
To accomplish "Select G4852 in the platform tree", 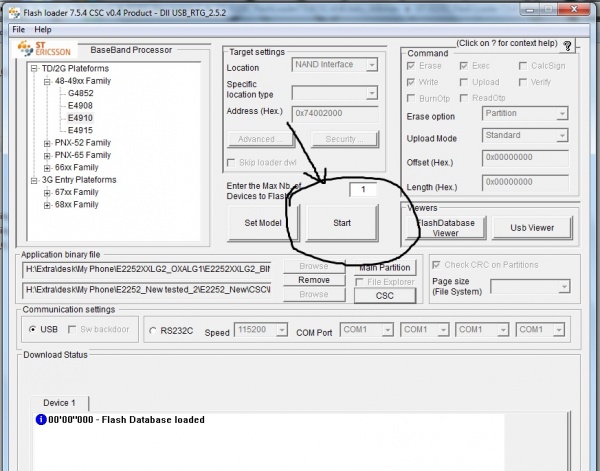I will click(80, 93).
